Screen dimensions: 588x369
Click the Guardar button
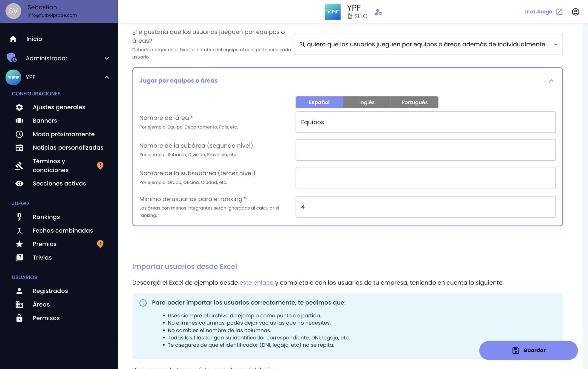click(x=528, y=350)
